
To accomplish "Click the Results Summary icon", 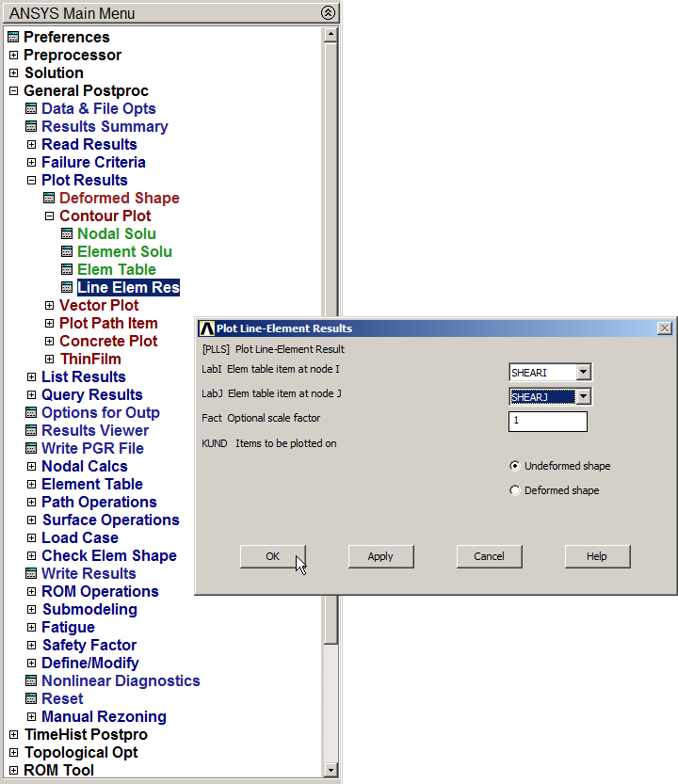I will tap(31, 127).
